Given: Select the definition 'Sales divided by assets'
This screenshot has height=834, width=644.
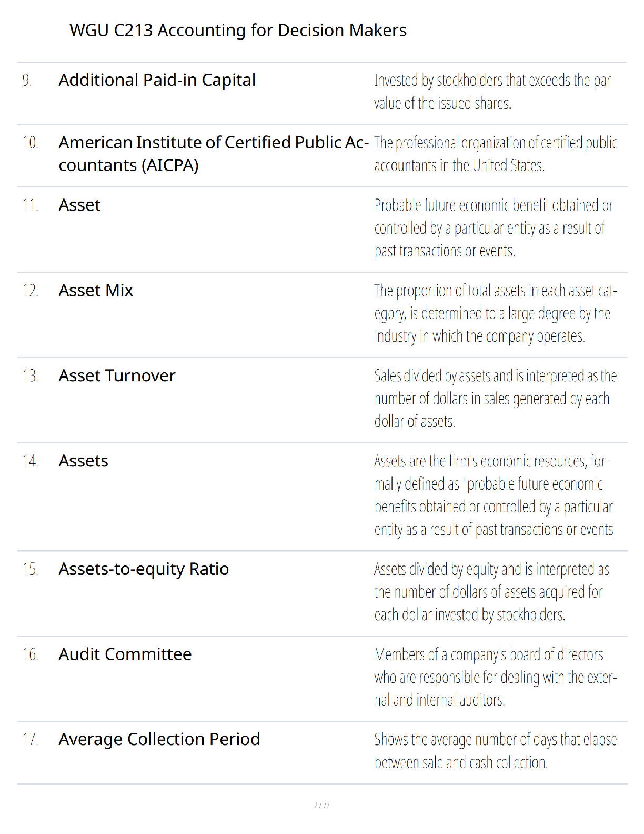Looking at the screenshot, I should click(496, 399).
